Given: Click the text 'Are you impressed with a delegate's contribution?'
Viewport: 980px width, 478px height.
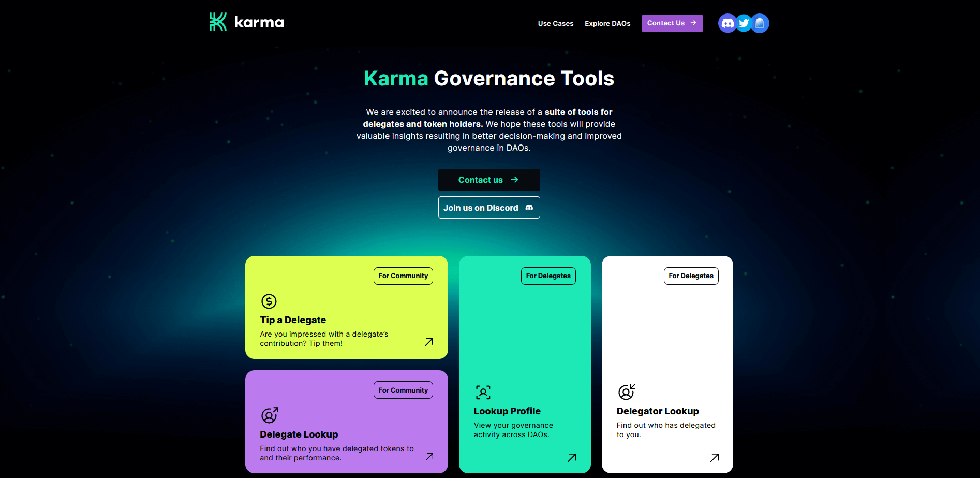Looking at the screenshot, I should (324, 339).
